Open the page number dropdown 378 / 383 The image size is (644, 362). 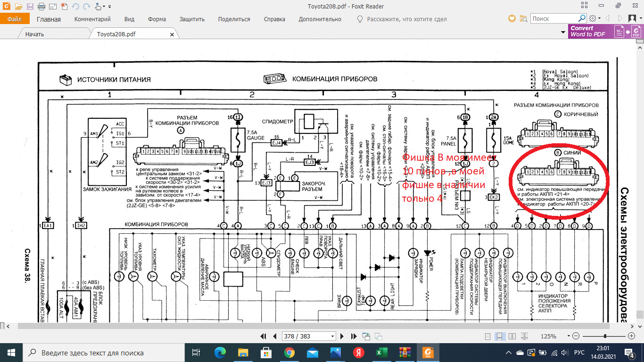pos(309,336)
